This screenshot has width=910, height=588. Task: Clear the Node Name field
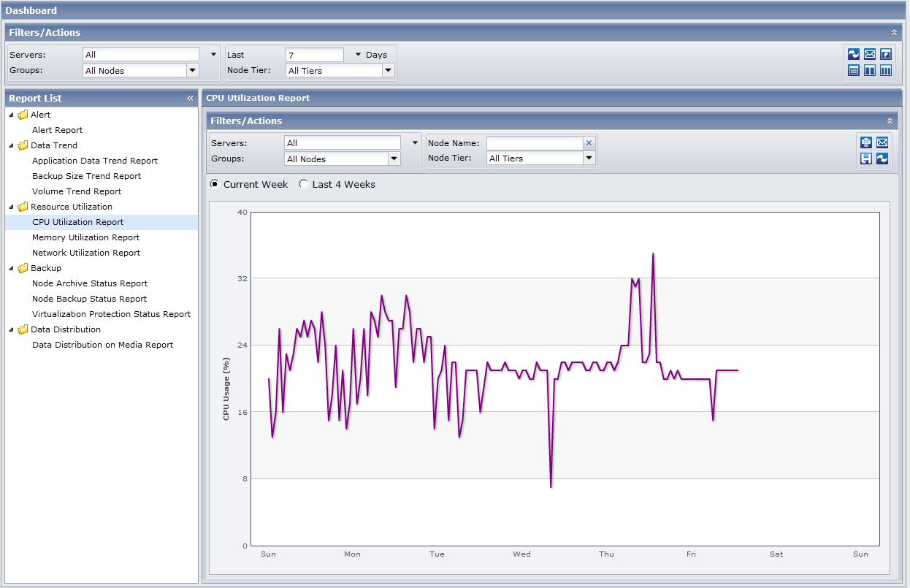click(x=589, y=143)
